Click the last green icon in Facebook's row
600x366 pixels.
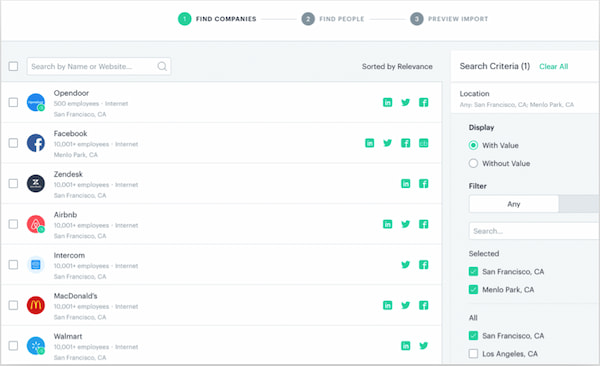pyautogui.click(x=423, y=143)
